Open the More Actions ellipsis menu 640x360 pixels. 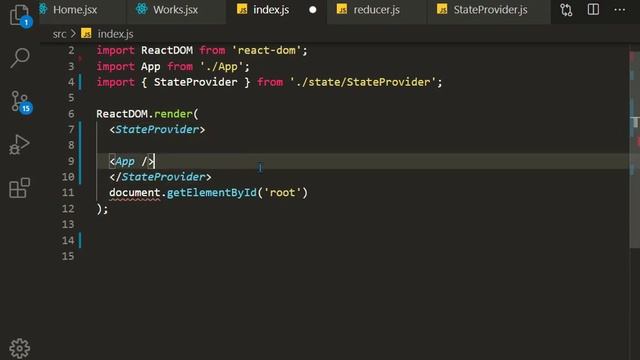tap(620, 9)
